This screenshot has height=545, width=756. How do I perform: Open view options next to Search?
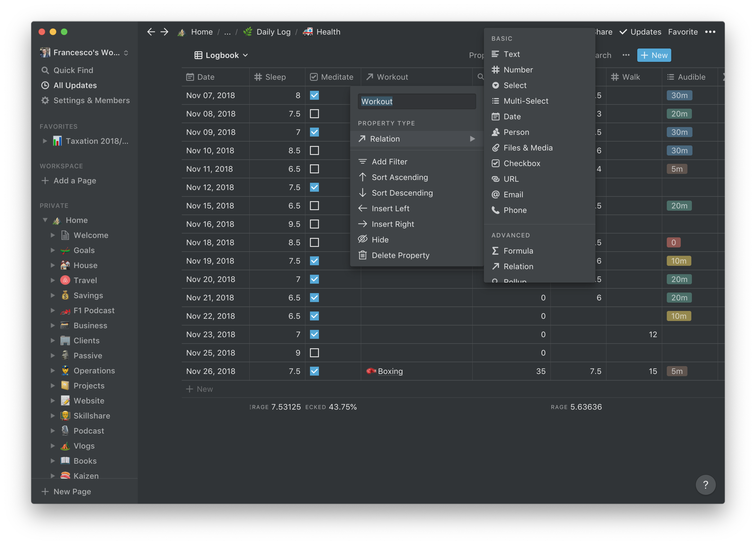(626, 55)
